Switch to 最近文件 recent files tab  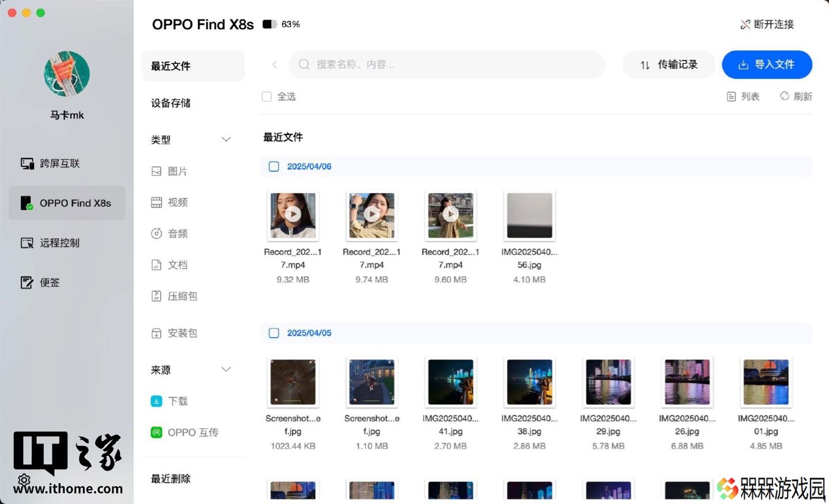click(x=193, y=66)
